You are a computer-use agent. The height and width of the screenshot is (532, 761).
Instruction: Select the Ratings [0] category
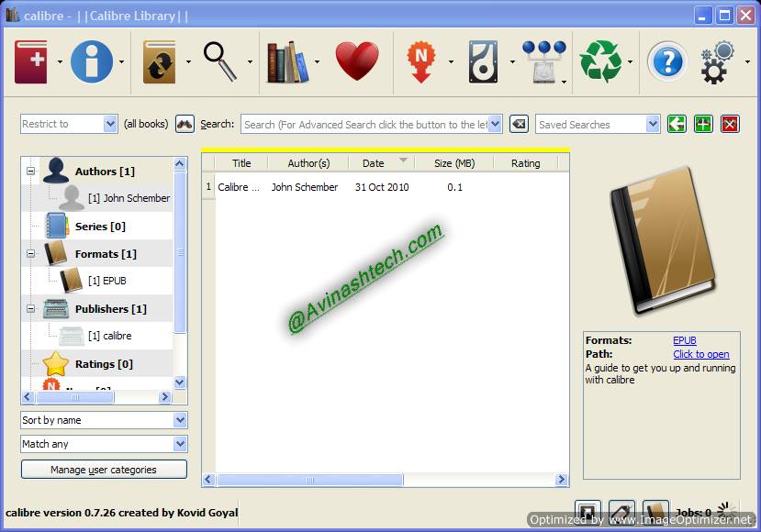tap(104, 364)
